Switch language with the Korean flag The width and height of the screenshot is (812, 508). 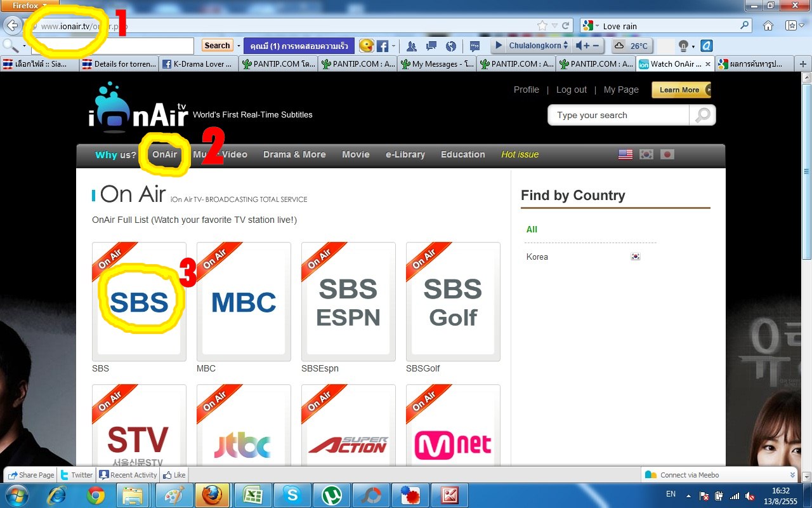(646, 154)
